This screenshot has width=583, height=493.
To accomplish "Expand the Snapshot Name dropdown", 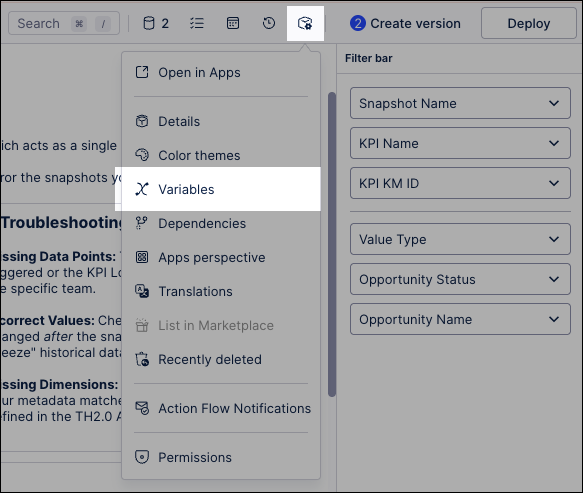I will click(460, 103).
